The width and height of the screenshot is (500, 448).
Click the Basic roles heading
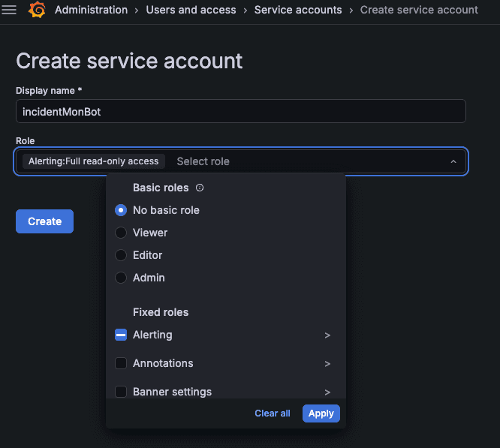click(161, 188)
